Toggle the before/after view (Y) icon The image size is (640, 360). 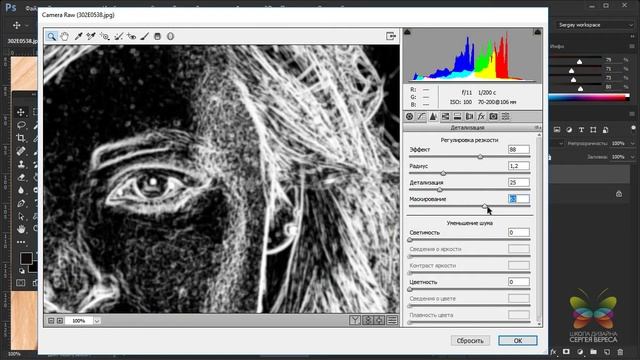point(355,320)
